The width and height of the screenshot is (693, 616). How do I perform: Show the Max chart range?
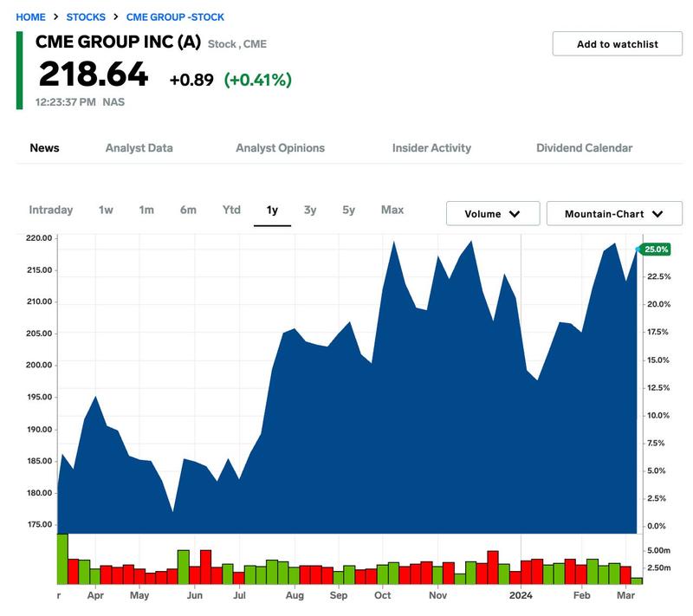392,210
